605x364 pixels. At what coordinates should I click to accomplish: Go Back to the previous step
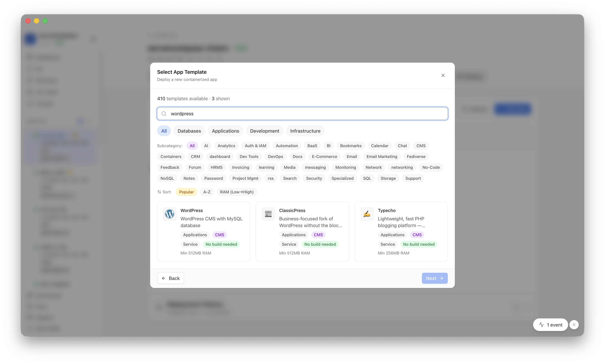point(170,278)
